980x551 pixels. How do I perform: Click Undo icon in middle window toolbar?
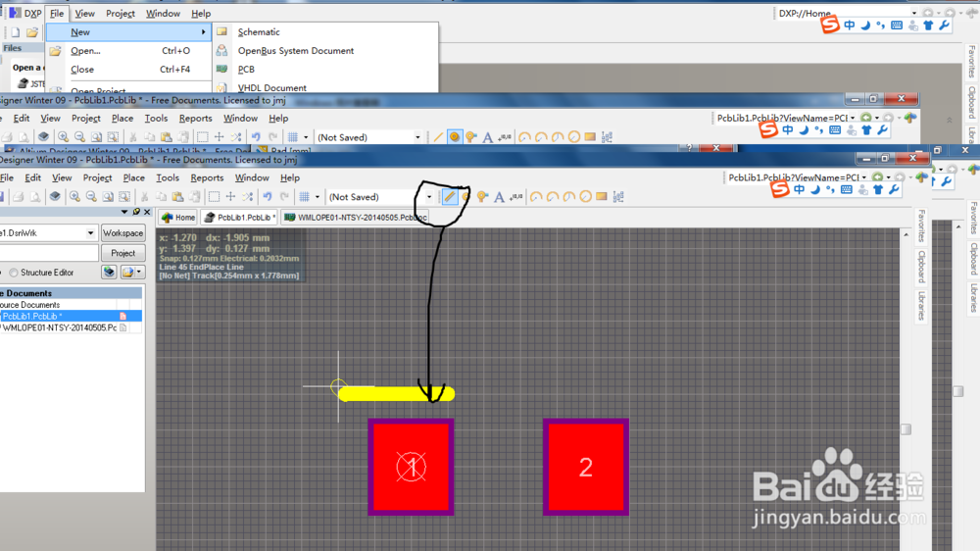tap(256, 137)
